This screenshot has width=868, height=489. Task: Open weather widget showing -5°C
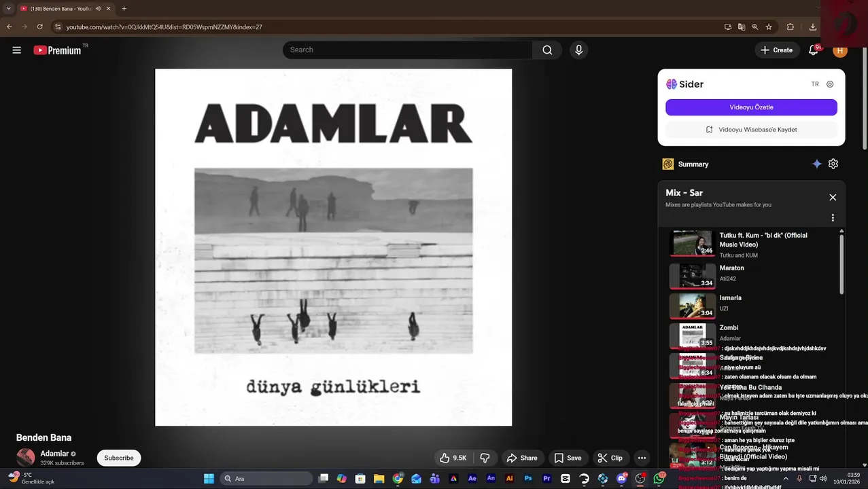tap(31, 478)
